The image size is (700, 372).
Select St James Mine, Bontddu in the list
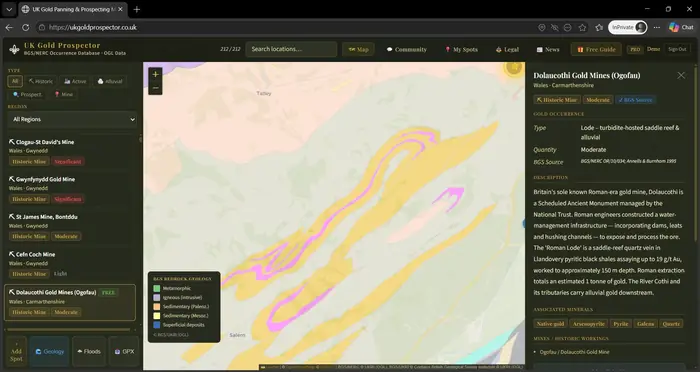click(x=71, y=227)
